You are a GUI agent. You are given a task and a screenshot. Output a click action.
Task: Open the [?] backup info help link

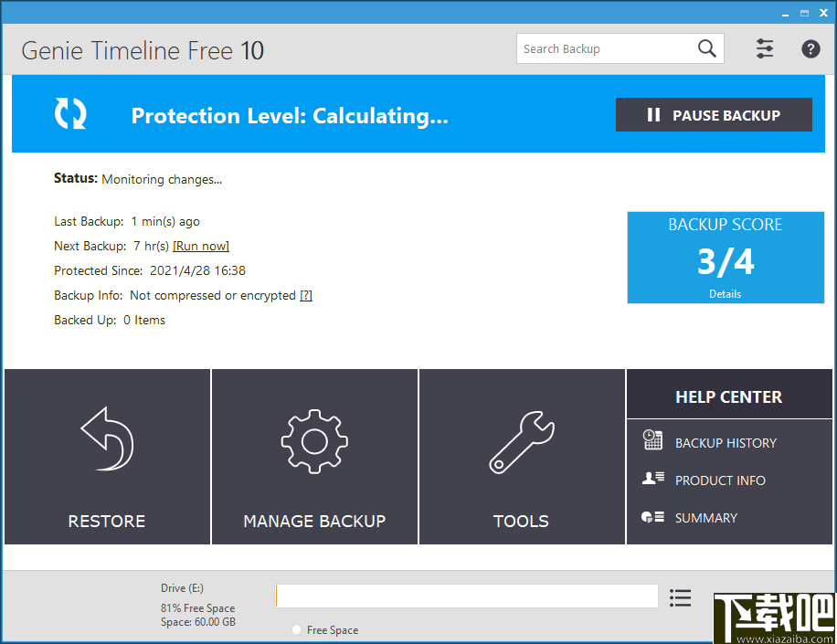[306, 296]
